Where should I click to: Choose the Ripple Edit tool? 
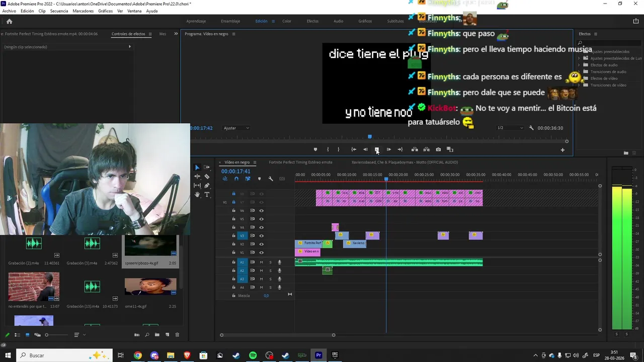pos(197,176)
